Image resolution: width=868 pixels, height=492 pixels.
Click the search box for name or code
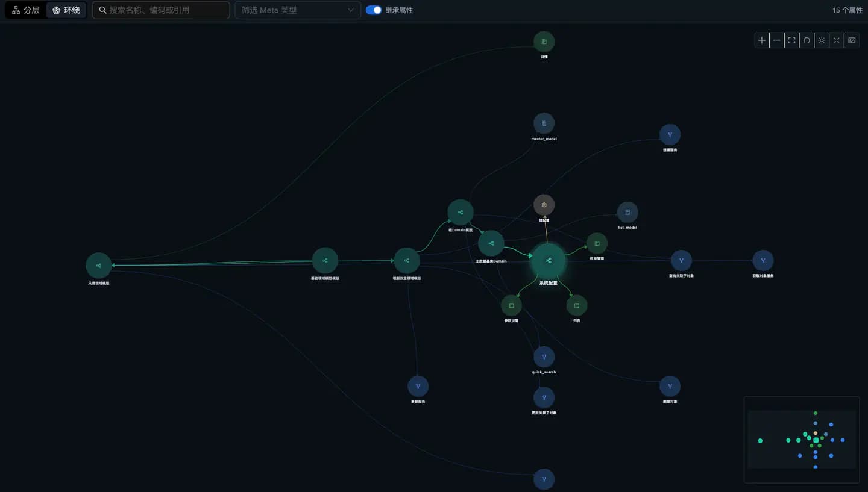[161, 10]
